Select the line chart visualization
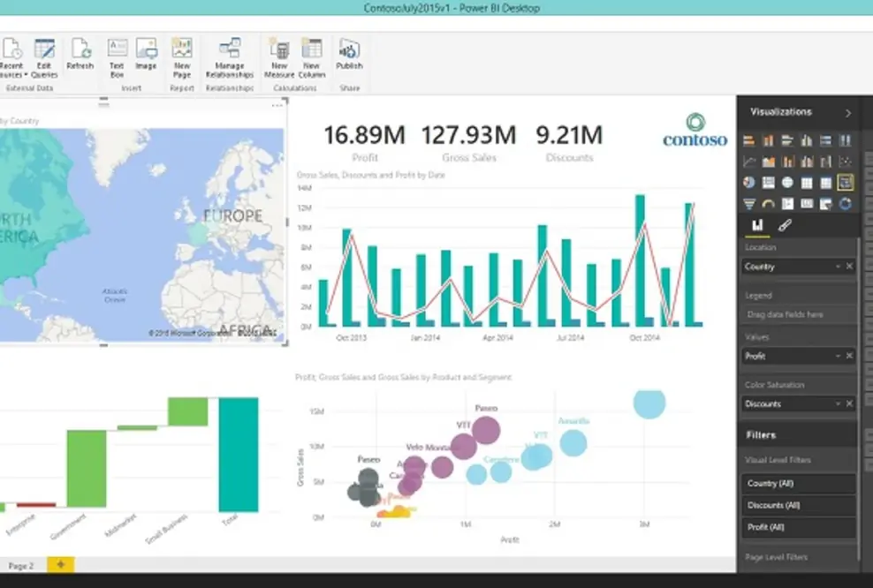873x588 pixels. [x=748, y=162]
